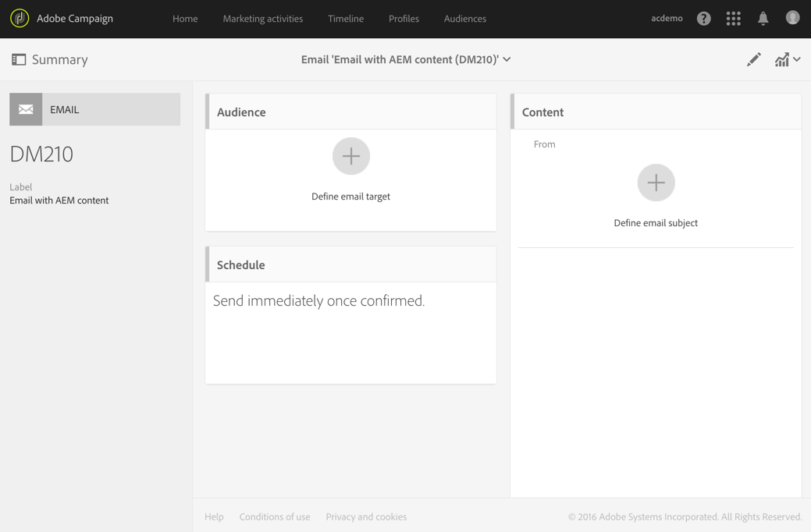View the Conditions of use page
This screenshot has height=532, width=811.
[275, 516]
